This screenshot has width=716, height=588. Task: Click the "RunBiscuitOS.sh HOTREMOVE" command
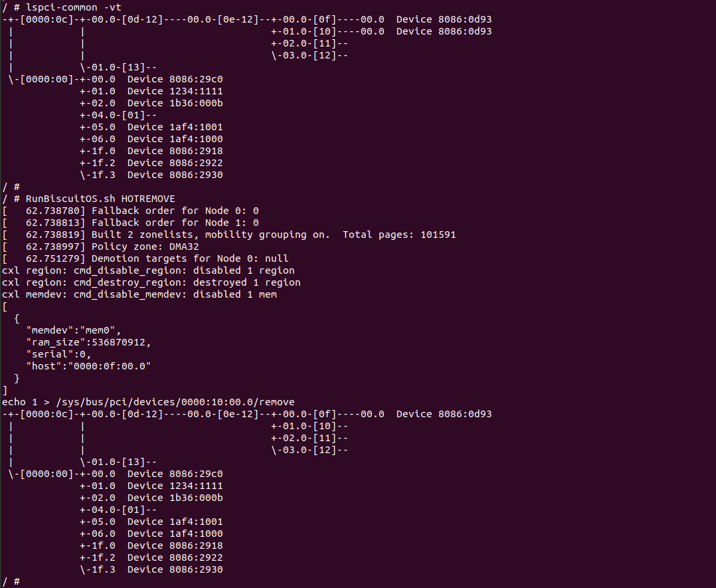click(100, 199)
